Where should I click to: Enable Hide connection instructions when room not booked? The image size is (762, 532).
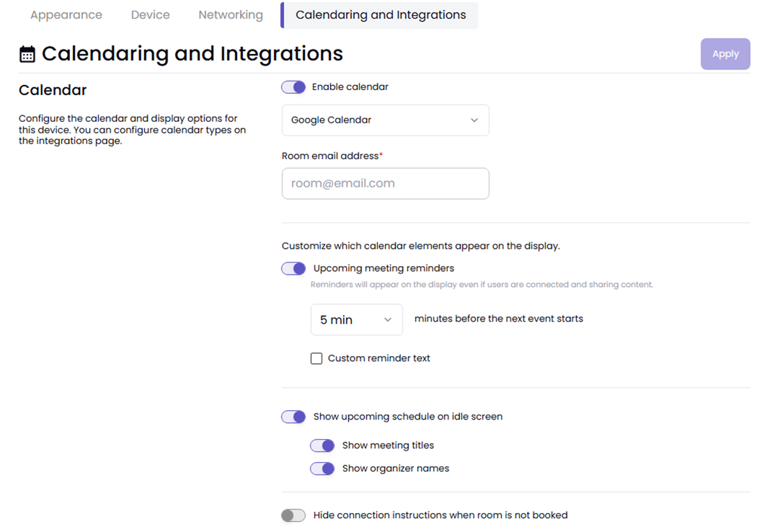[293, 515]
